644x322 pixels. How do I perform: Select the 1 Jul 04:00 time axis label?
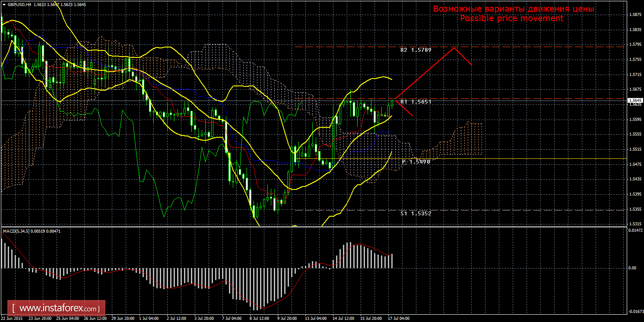(149, 319)
